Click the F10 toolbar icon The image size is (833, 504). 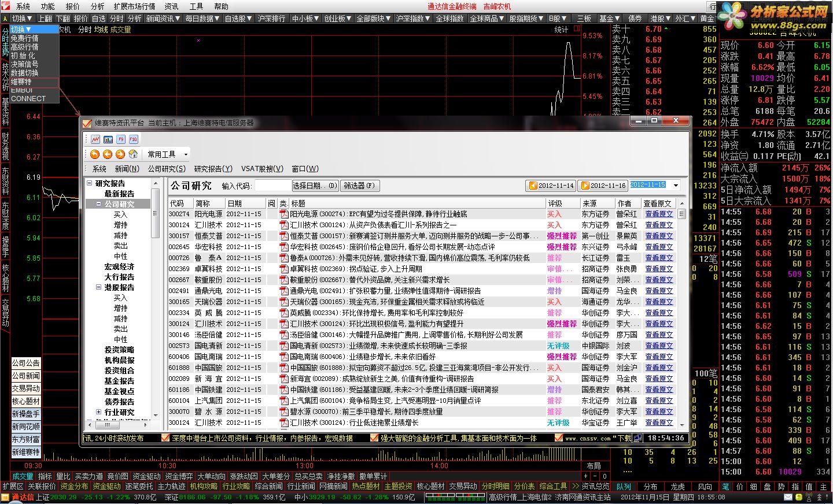[x=134, y=139]
